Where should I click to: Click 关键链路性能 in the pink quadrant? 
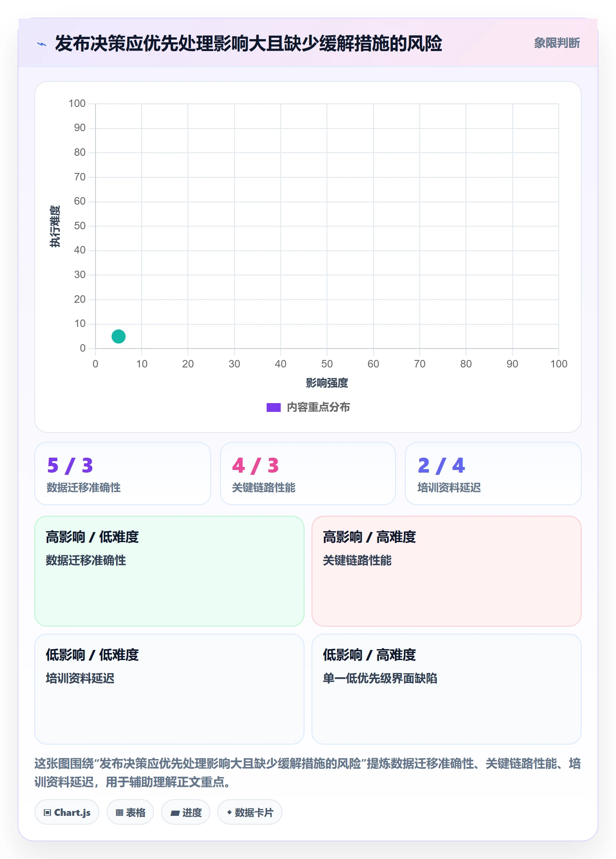coord(357,560)
